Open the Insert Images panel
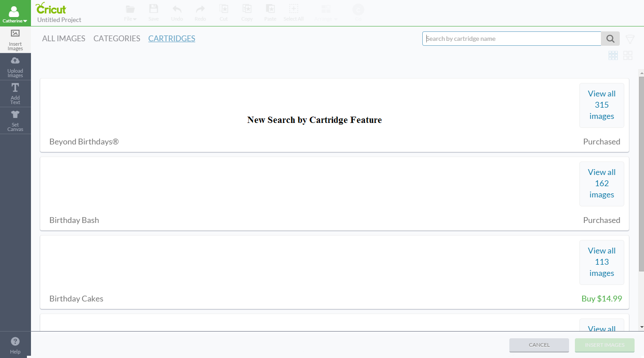644x358 pixels. pyautogui.click(x=15, y=39)
